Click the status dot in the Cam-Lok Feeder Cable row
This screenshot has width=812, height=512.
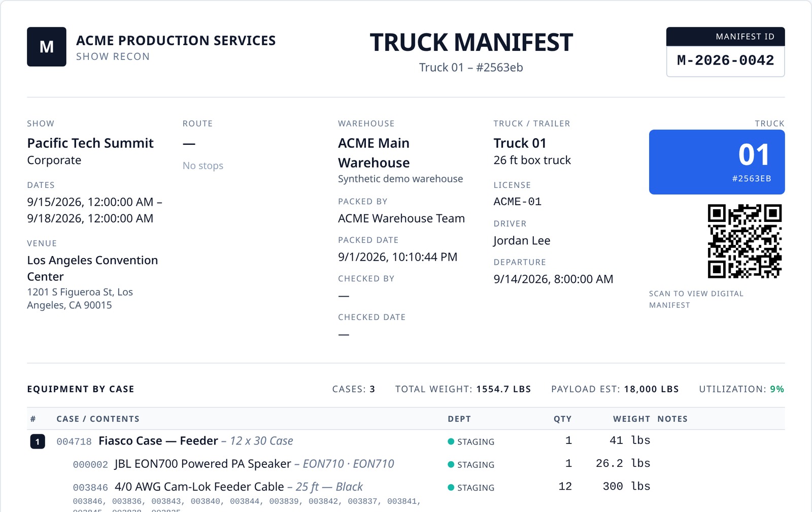point(451,487)
